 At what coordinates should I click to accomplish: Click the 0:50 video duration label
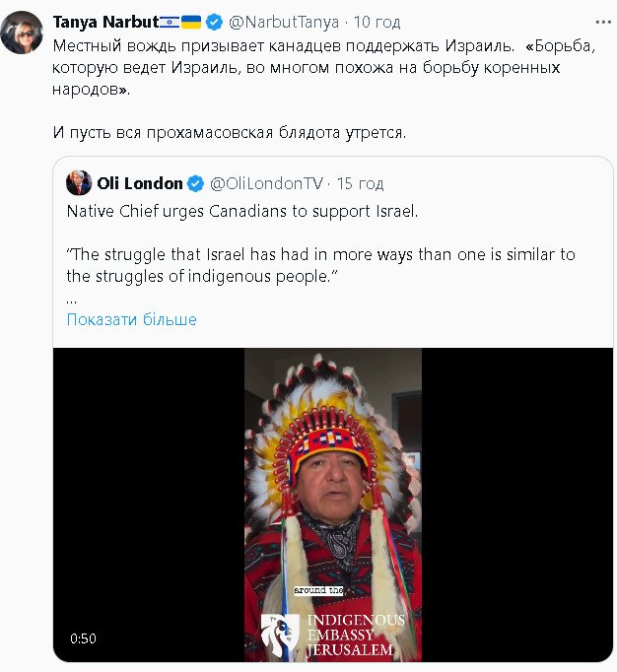pos(83,638)
